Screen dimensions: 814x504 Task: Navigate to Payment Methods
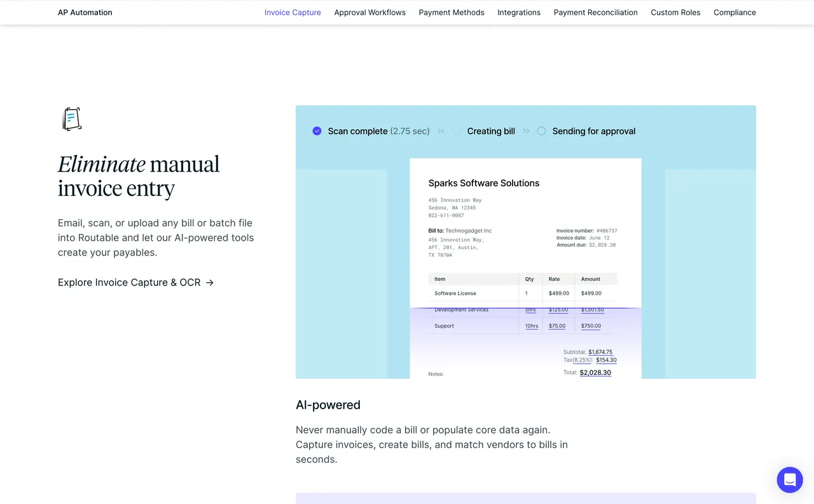pos(452,12)
